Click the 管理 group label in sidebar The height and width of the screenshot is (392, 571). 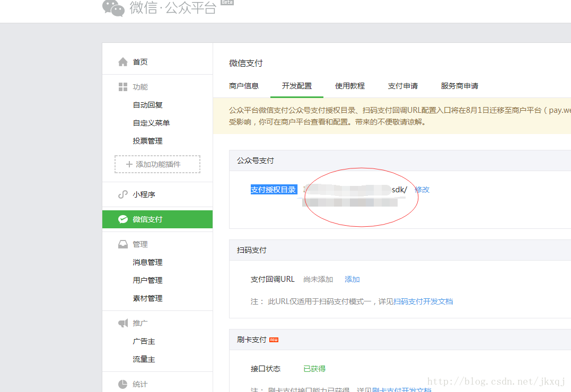click(140, 244)
